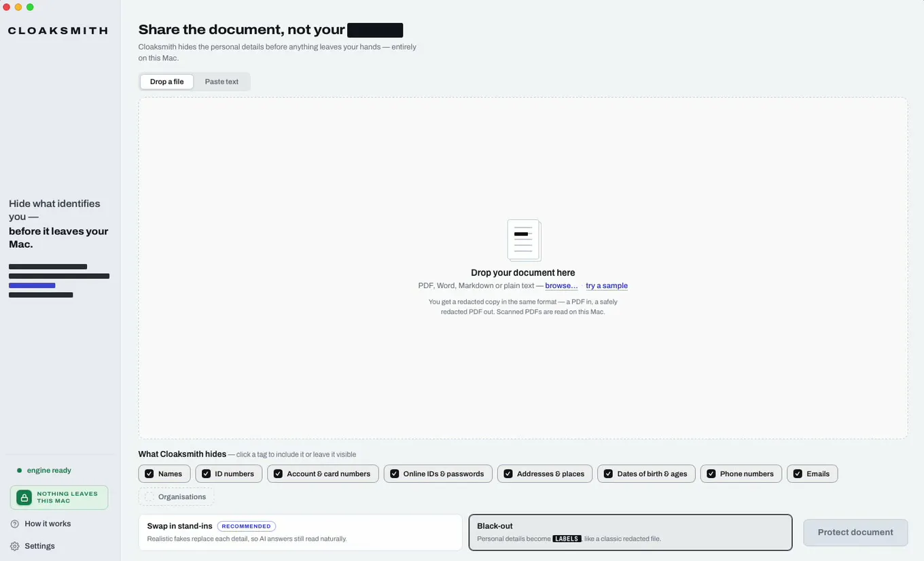Click the Protect document button
Screen dimensions: 924x561
(x=855, y=532)
